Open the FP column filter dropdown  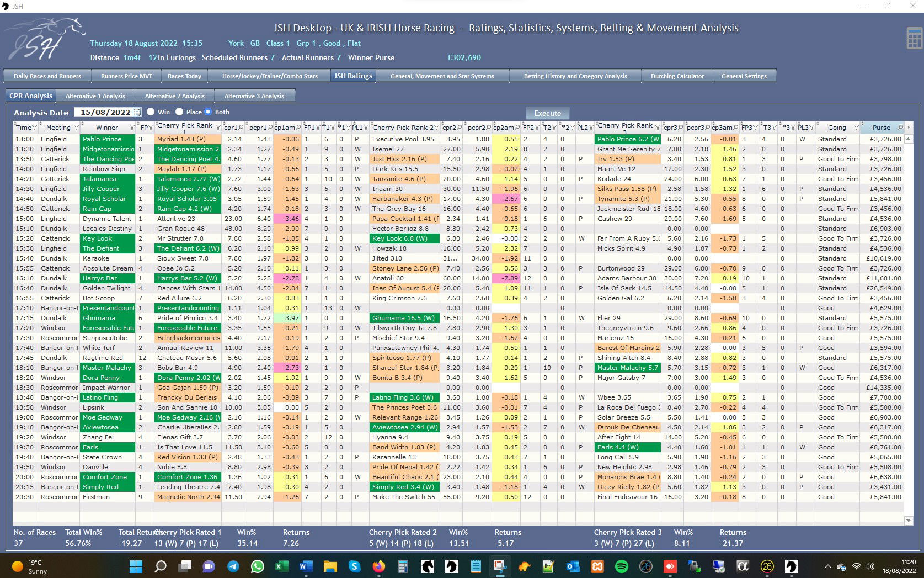tap(151, 128)
